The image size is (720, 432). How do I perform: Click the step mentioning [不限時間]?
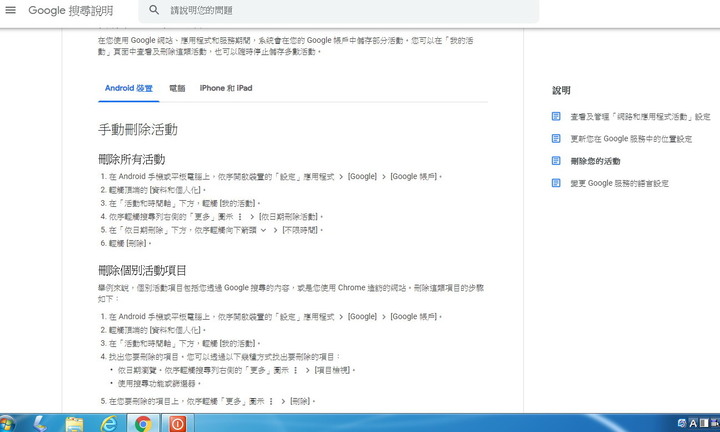[216, 230]
